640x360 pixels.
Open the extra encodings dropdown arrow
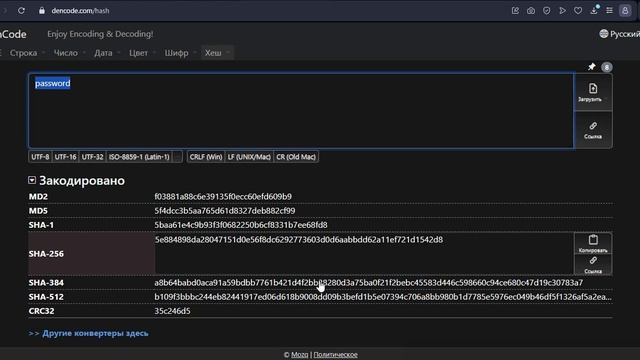177,157
